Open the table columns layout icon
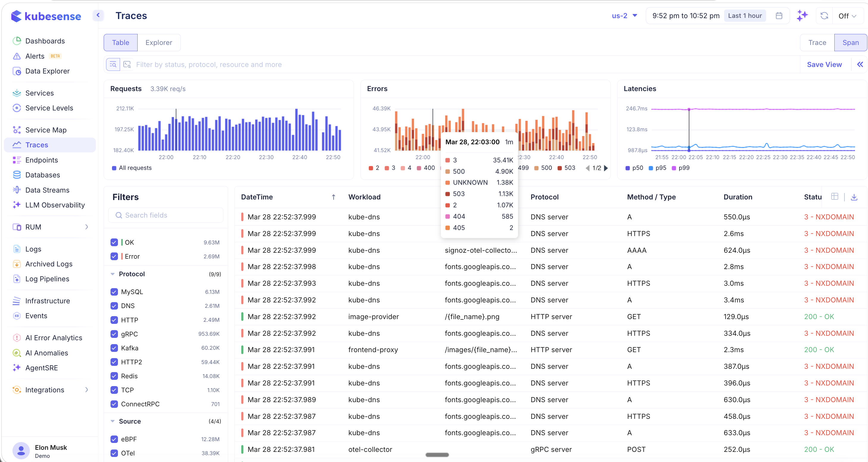The image size is (868, 462). pos(835,197)
